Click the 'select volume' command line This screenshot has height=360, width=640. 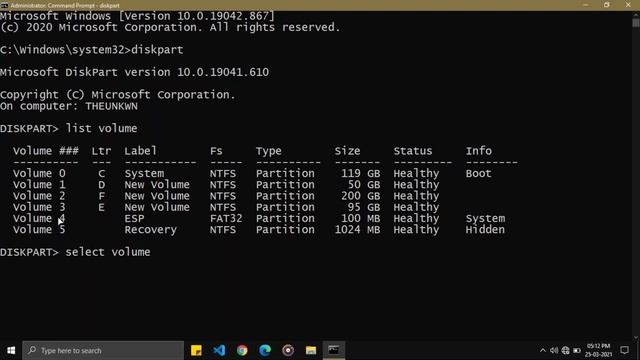(75, 252)
